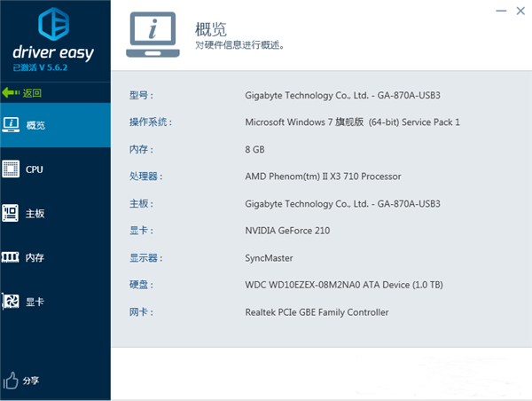The image size is (532, 401).
Task: Click the green back arrow icon
Action: pyautogui.click(x=11, y=92)
